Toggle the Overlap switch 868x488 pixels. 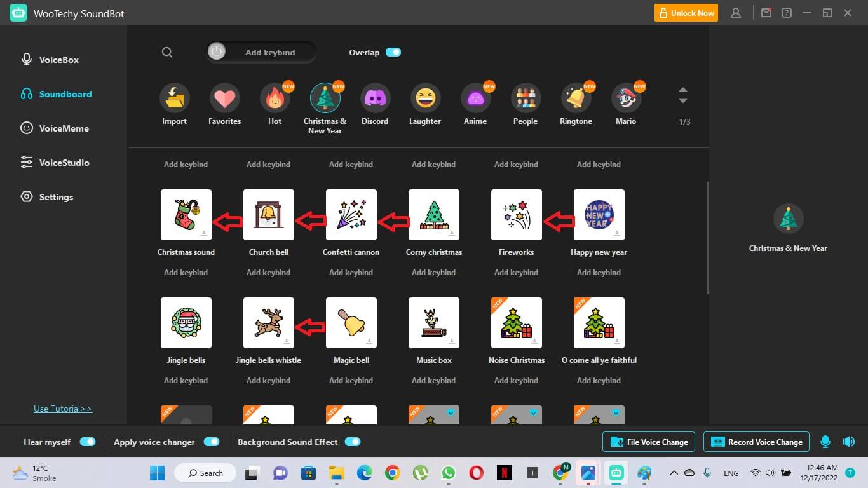(x=393, y=53)
